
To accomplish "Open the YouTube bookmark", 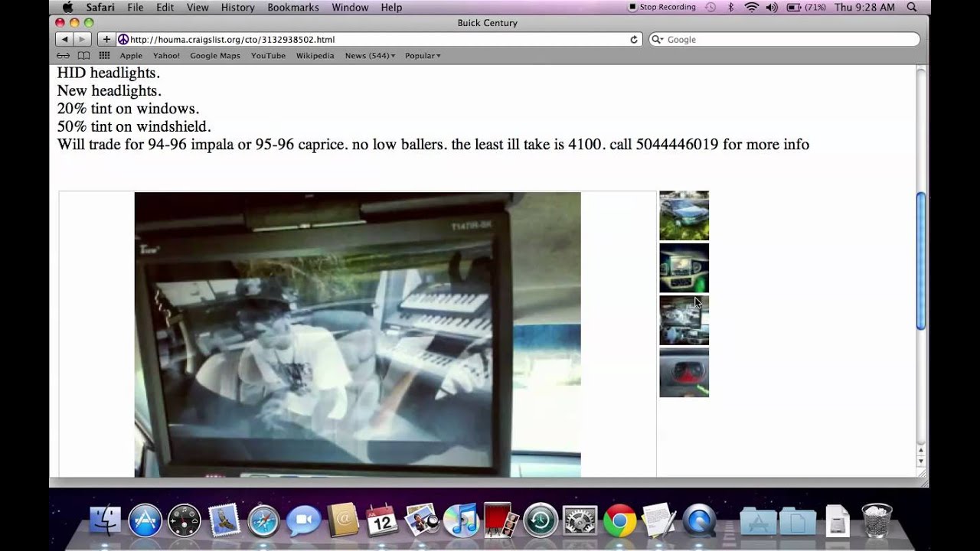I will (268, 56).
